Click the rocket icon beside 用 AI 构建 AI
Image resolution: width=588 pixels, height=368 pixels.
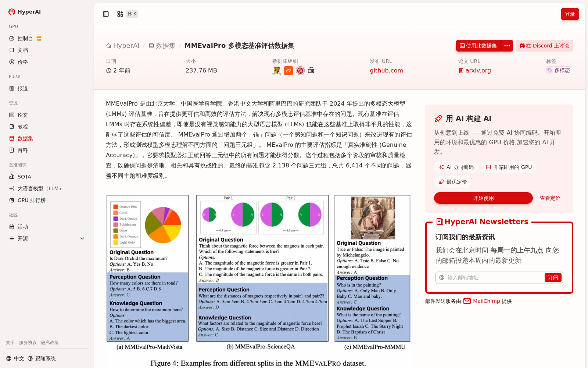(x=438, y=118)
